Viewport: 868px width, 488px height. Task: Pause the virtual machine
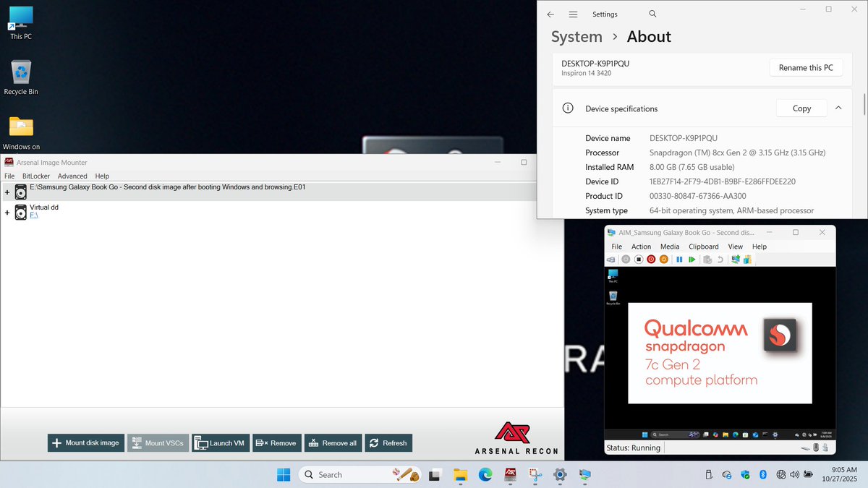(679, 259)
